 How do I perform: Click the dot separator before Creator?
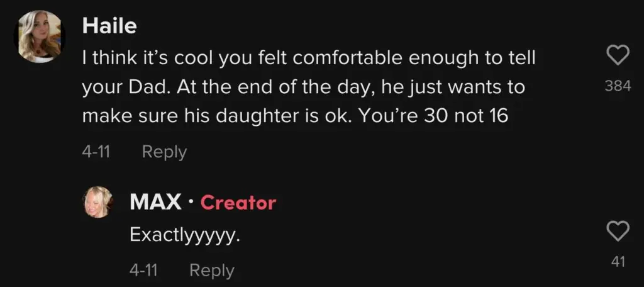click(191, 203)
